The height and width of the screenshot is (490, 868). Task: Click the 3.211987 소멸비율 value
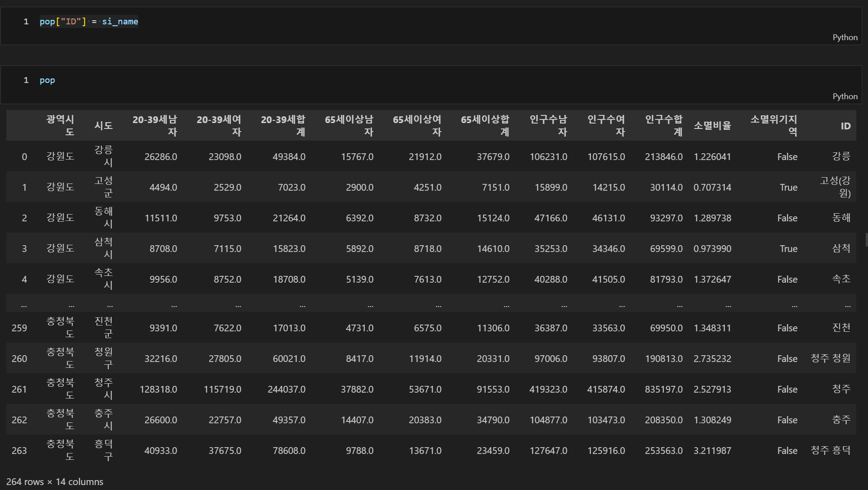tap(712, 451)
